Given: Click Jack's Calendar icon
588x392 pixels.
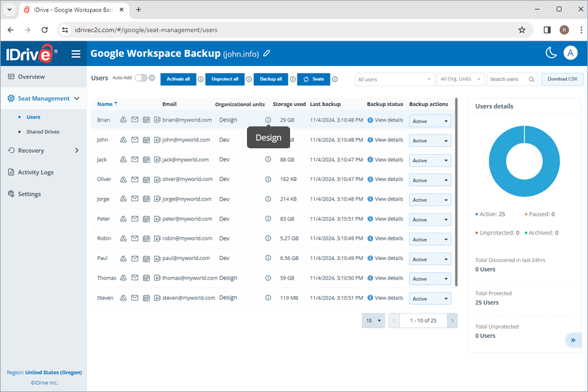Looking at the screenshot, I should coord(146,159).
